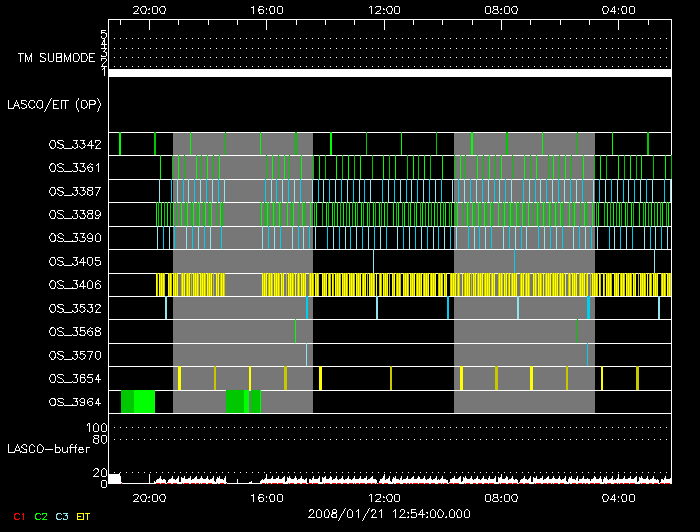Viewport: 700px width, 532px height.
Task: Click the 20:00 label on top axis
Action: point(149,10)
